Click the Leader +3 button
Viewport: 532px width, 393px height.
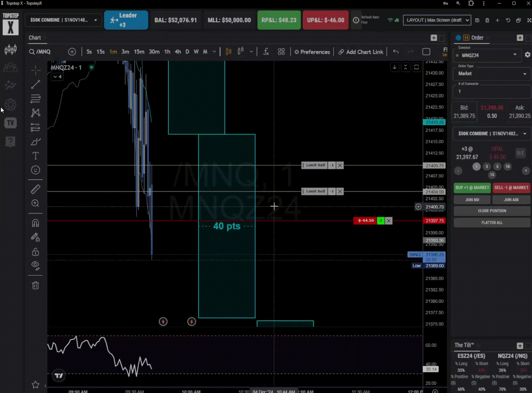[126, 20]
